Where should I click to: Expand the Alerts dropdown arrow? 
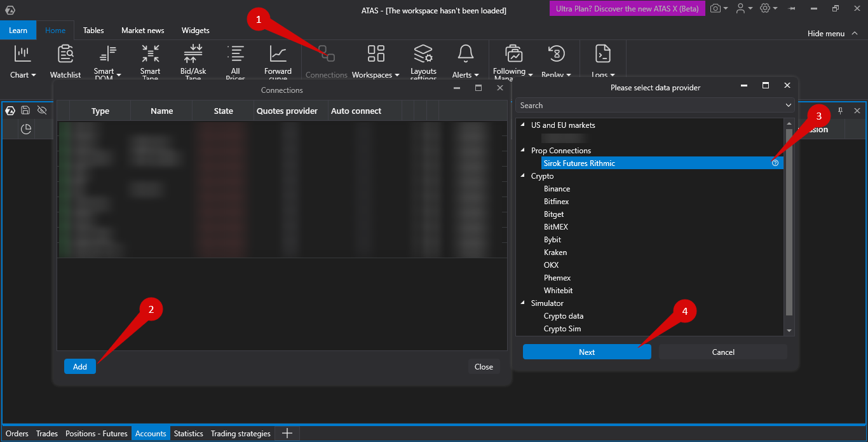pyautogui.click(x=477, y=75)
